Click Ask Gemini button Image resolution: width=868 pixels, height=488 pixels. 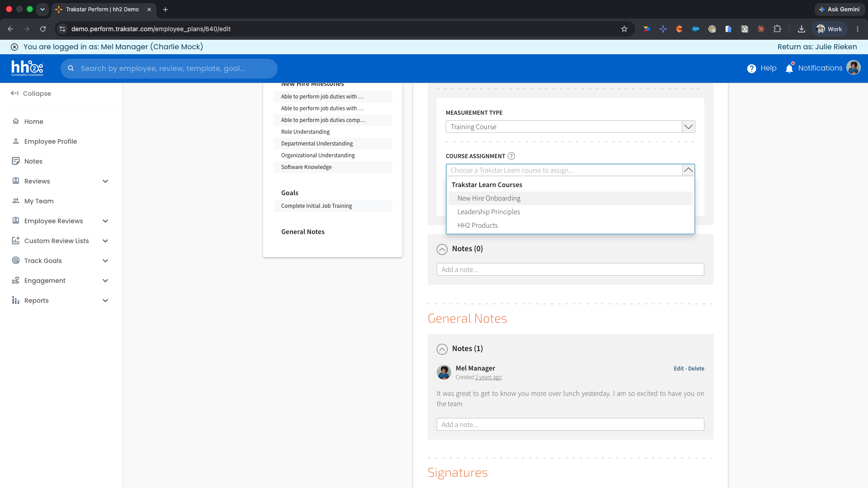coord(840,9)
